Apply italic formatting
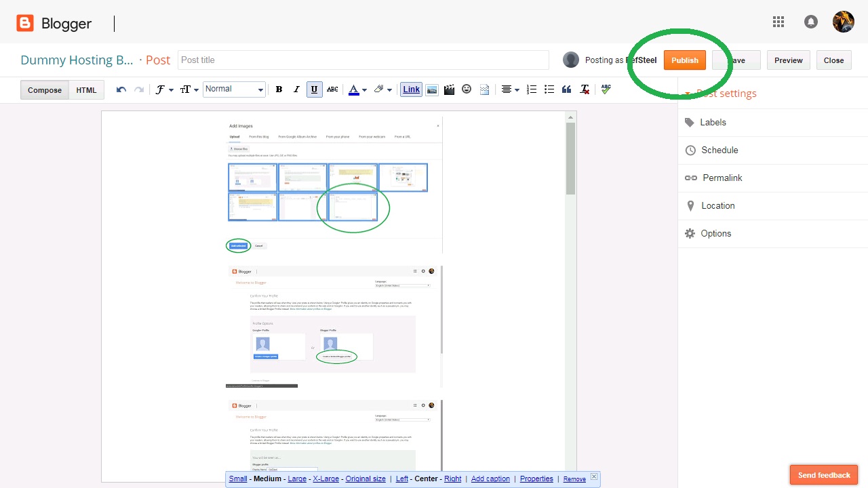The height and width of the screenshot is (488, 868). 296,89
